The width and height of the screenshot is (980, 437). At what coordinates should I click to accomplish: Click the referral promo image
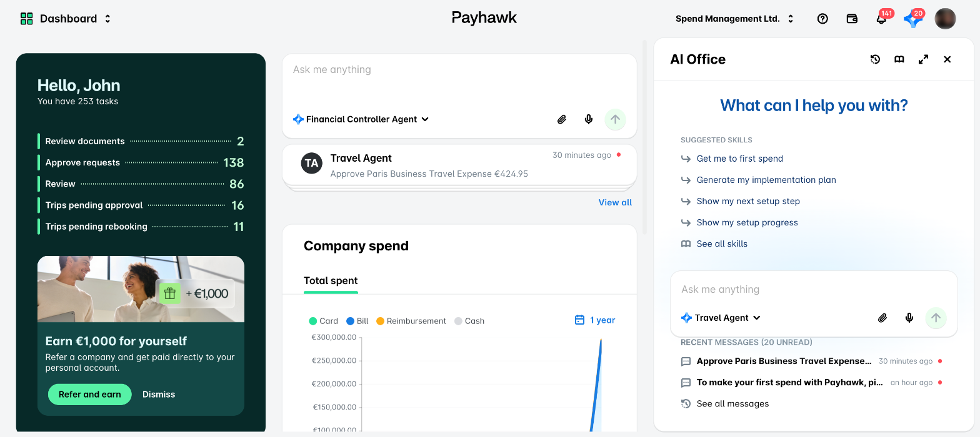(141, 289)
